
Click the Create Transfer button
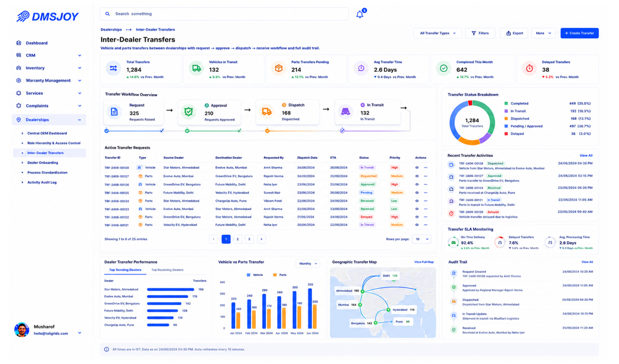(x=579, y=33)
